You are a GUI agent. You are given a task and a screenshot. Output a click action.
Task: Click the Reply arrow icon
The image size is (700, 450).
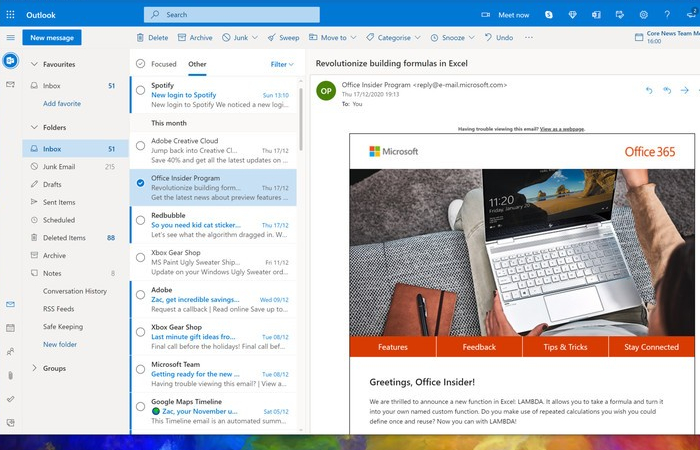(648, 90)
